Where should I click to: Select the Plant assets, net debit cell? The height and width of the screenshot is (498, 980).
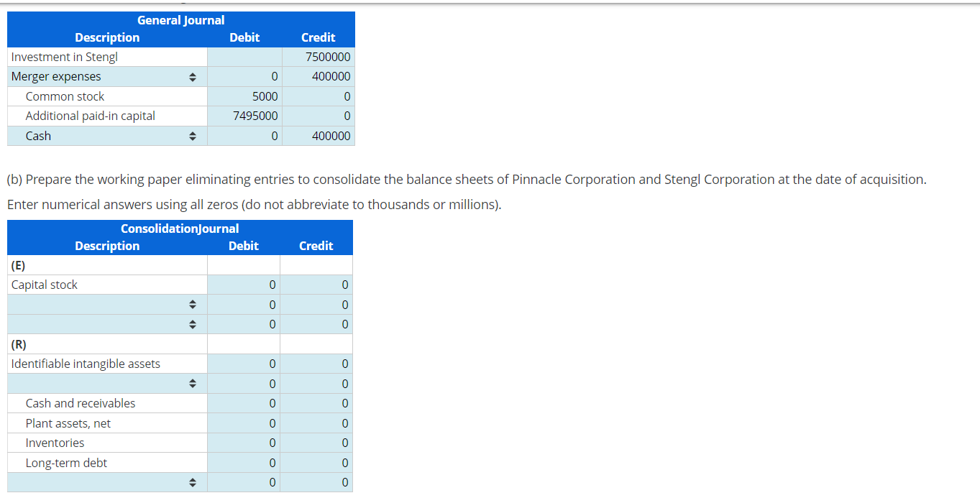click(x=244, y=423)
